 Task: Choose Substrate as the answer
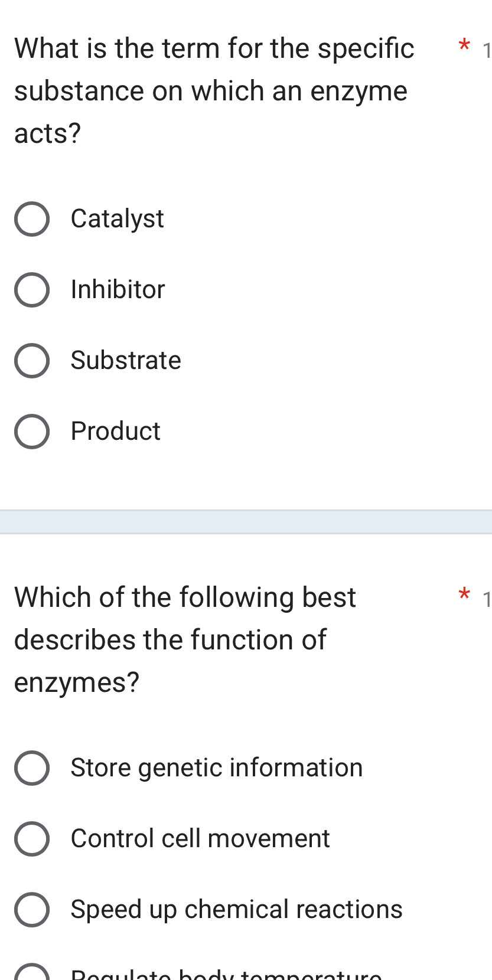(32, 361)
